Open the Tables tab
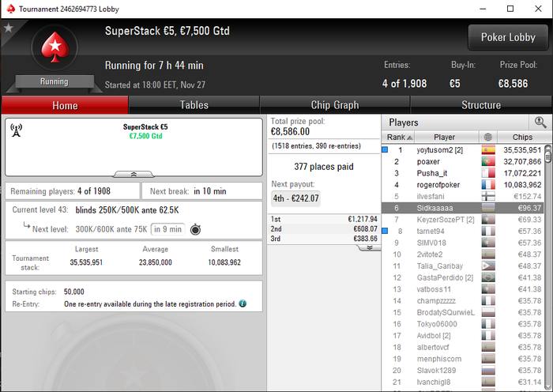Image resolution: width=553 pixels, height=392 pixels. coord(194,105)
